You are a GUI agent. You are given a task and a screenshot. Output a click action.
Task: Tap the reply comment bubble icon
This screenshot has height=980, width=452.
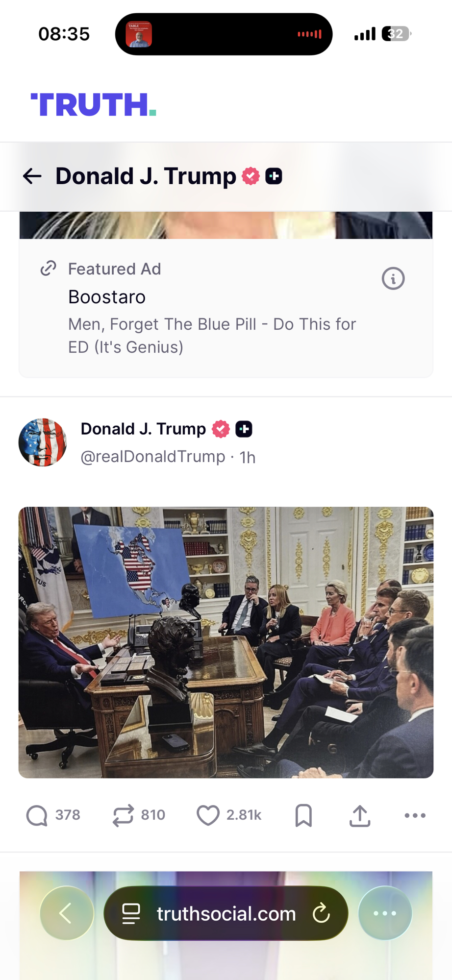point(37,815)
